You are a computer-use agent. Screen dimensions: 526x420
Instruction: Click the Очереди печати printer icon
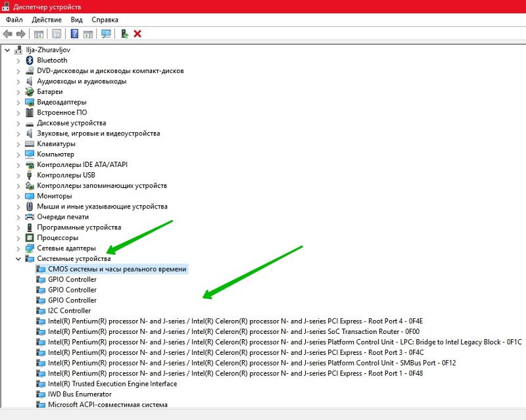(30, 217)
